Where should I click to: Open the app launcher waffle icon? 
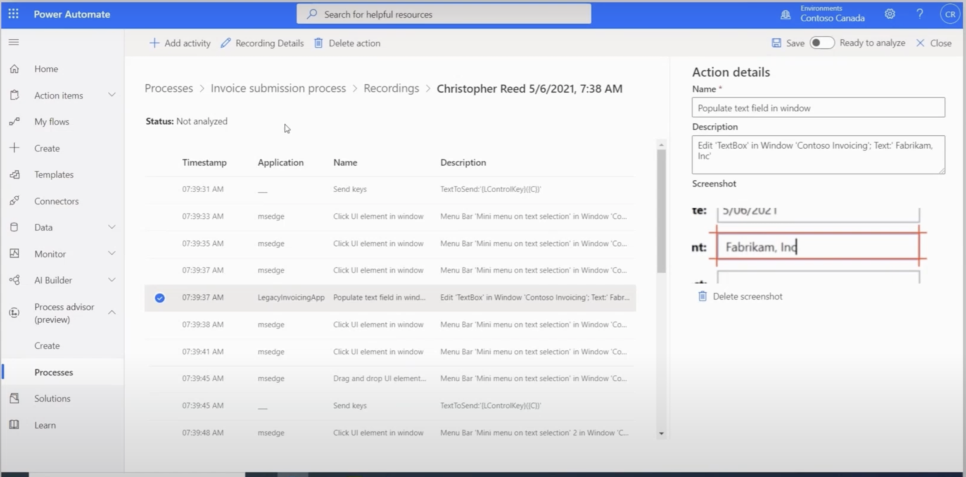(x=14, y=14)
